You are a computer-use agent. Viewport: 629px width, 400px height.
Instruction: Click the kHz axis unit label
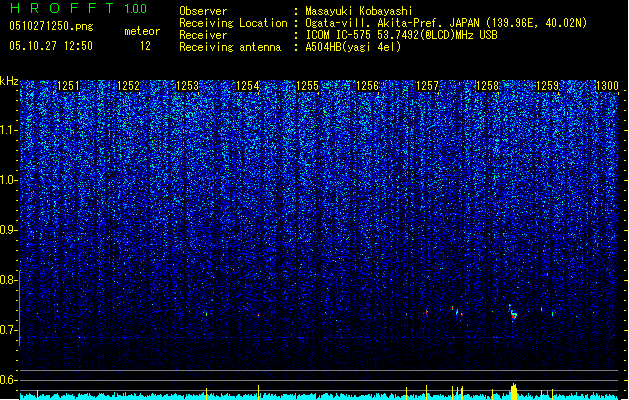pos(9,81)
